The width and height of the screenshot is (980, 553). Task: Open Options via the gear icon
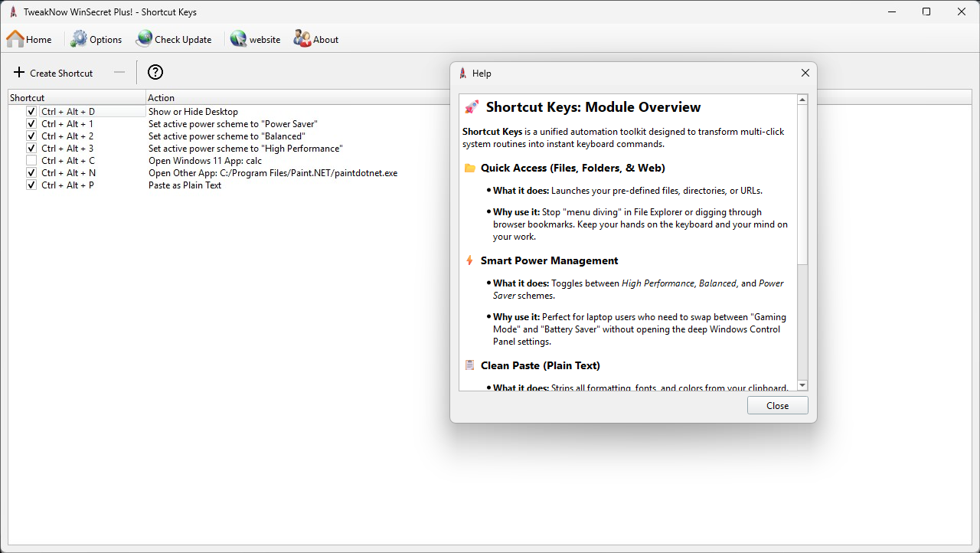[x=79, y=39]
